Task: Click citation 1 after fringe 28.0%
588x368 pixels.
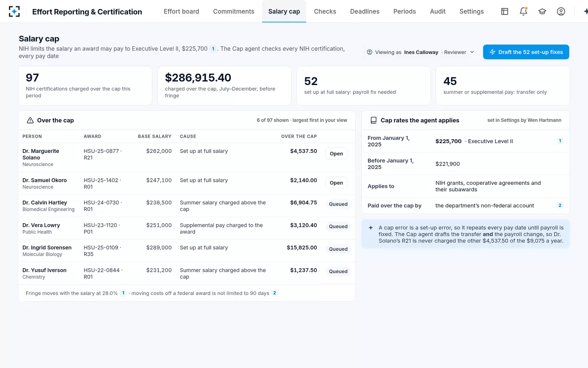Action: click(123, 293)
